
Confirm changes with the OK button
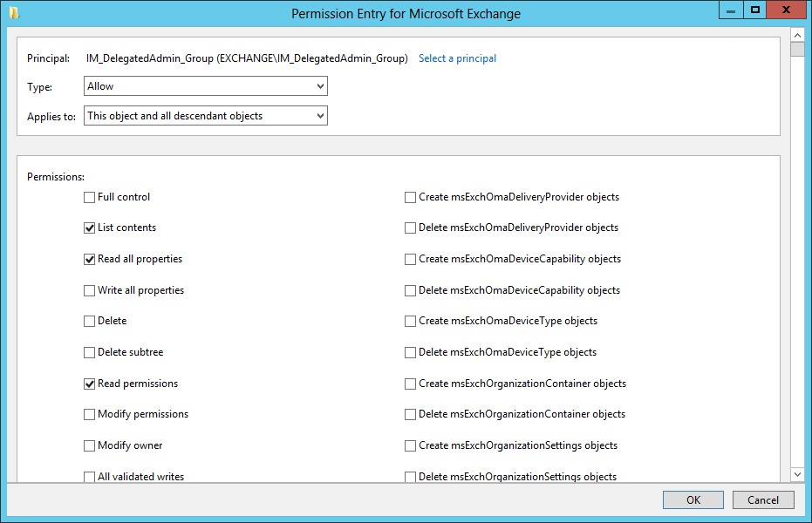click(693, 499)
